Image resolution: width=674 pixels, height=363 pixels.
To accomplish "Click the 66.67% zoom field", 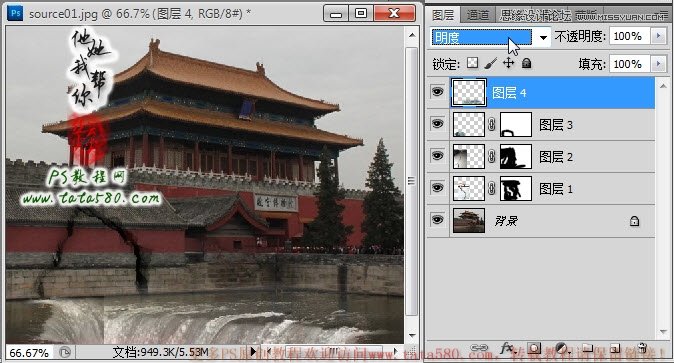I will pos(29,353).
